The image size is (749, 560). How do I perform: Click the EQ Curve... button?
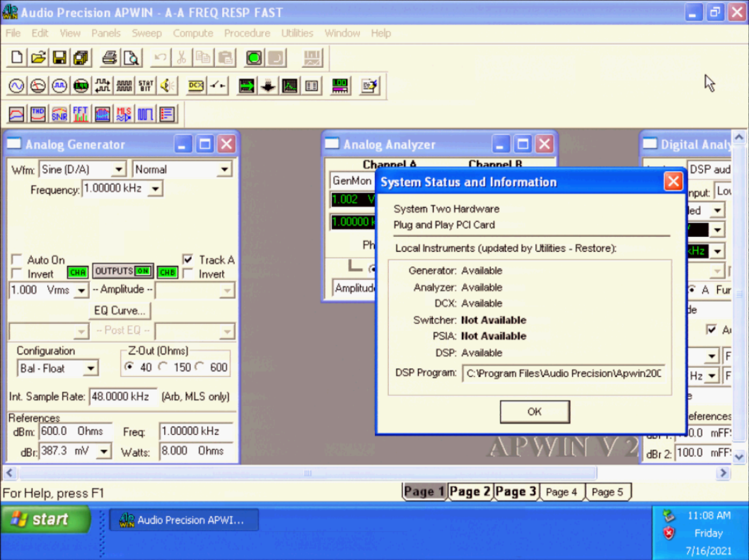click(120, 310)
